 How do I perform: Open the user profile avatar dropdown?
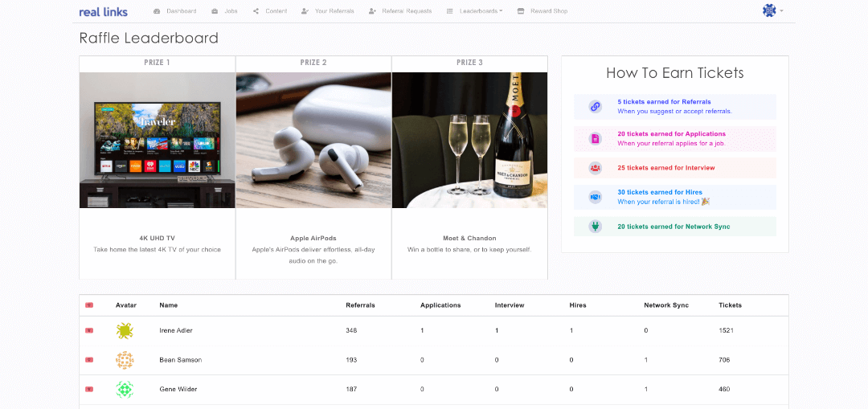pos(772,10)
